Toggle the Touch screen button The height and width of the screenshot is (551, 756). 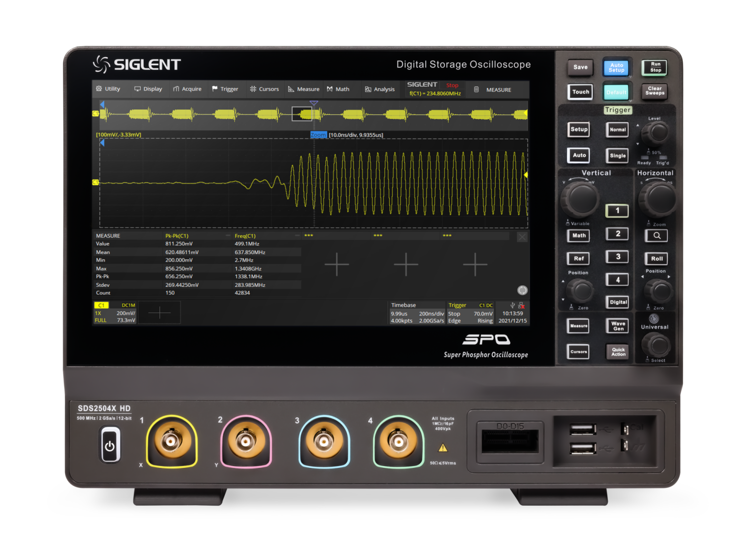580,92
